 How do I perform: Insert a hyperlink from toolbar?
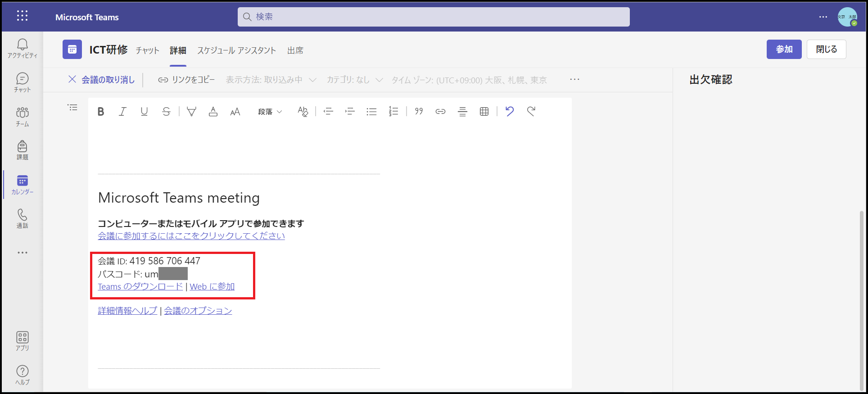click(440, 112)
